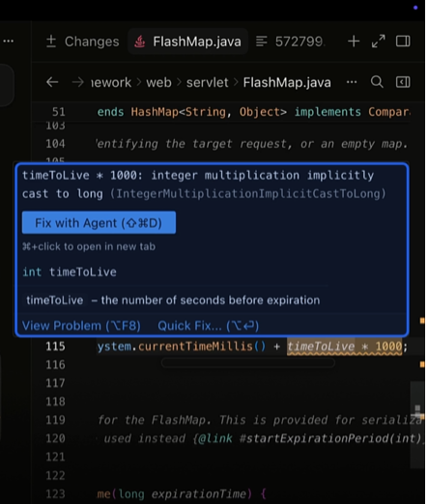
Task: Go forward using the right arrow
Action: pyautogui.click(x=77, y=82)
